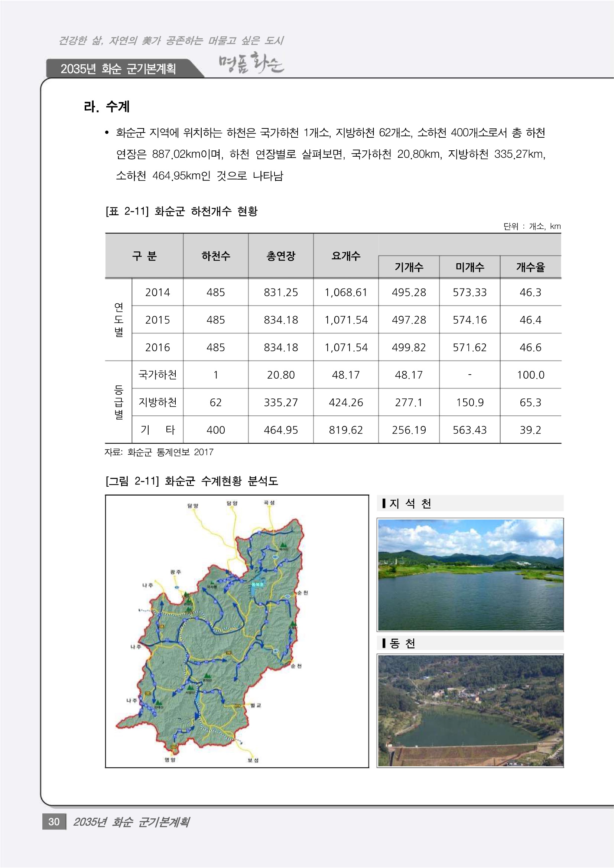
Task: Click the '하천수' column header
Action: tap(216, 256)
